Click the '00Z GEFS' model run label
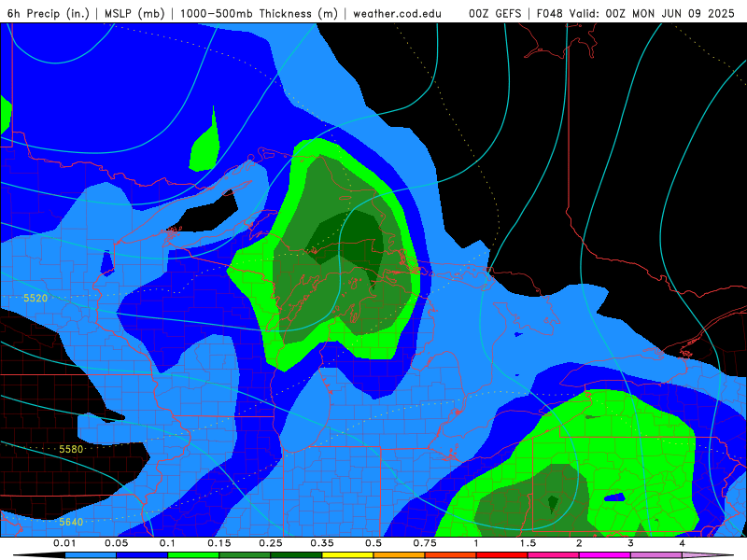The height and width of the screenshot is (560, 747). [x=495, y=13]
